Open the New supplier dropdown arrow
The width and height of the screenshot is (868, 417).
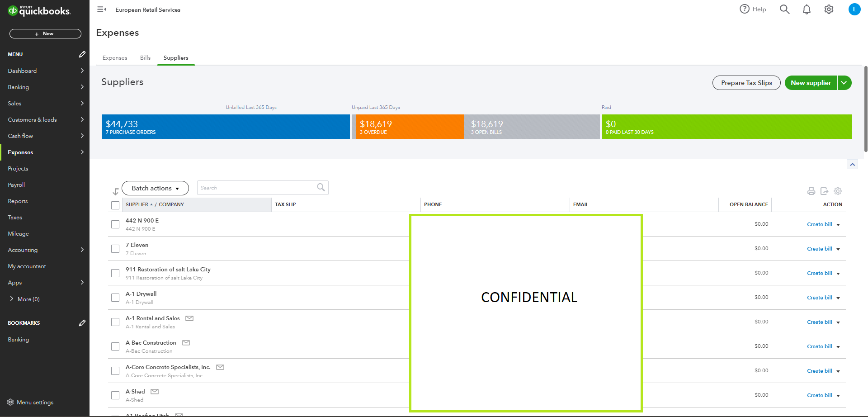(x=844, y=83)
